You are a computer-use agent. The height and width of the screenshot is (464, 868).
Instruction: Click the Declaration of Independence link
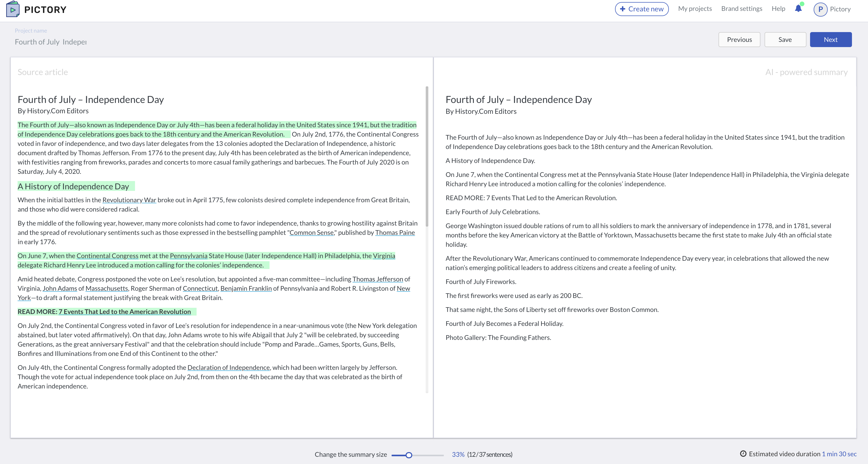pos(228,367)
